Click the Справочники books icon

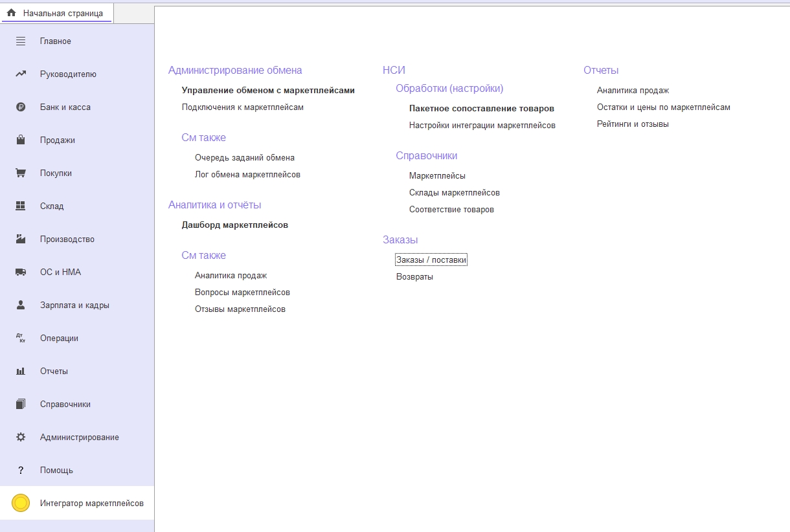coord(21,404)
